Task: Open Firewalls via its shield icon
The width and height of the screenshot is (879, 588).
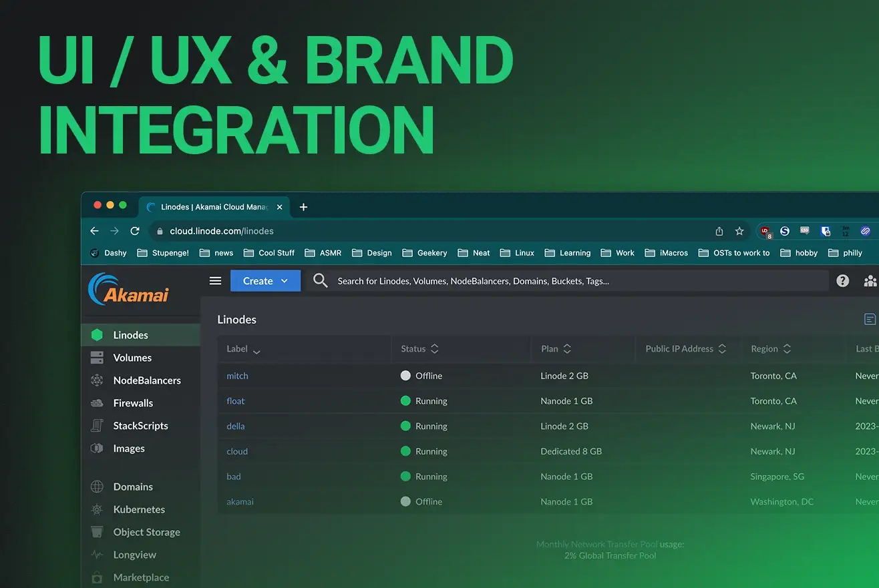Action: point(98,403)
